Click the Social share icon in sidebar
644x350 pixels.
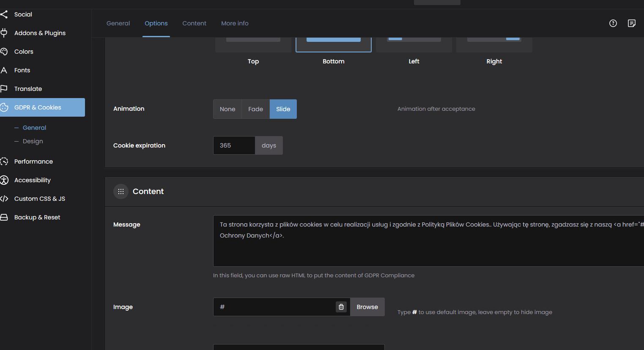[4, 14]
